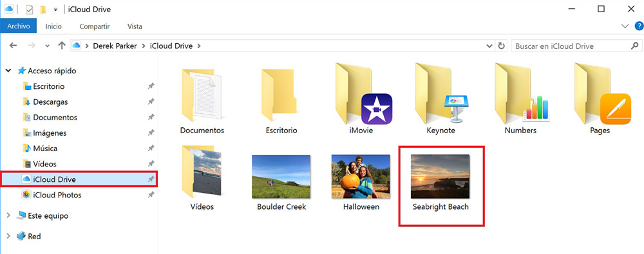Open the Pages folder
644x254 pixels.
click(x=602, y=93)
